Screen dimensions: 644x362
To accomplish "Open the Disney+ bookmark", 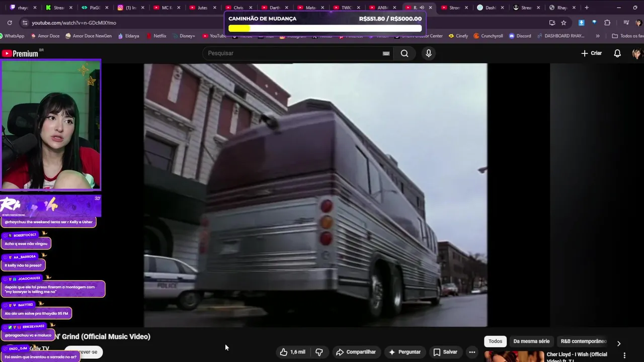I will point(183,36).
